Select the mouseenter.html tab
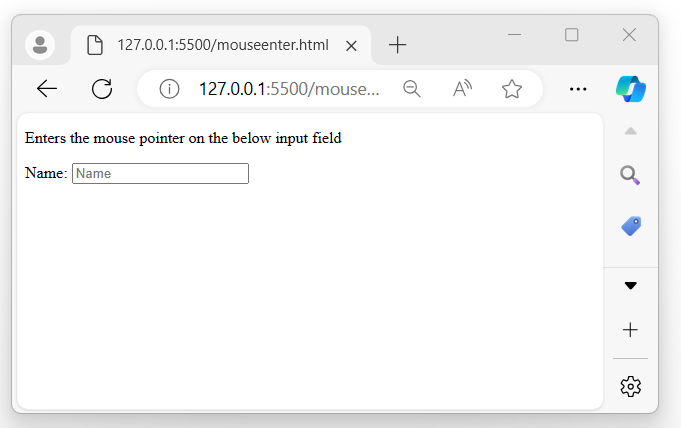681x428 pixels. [222, 45]
